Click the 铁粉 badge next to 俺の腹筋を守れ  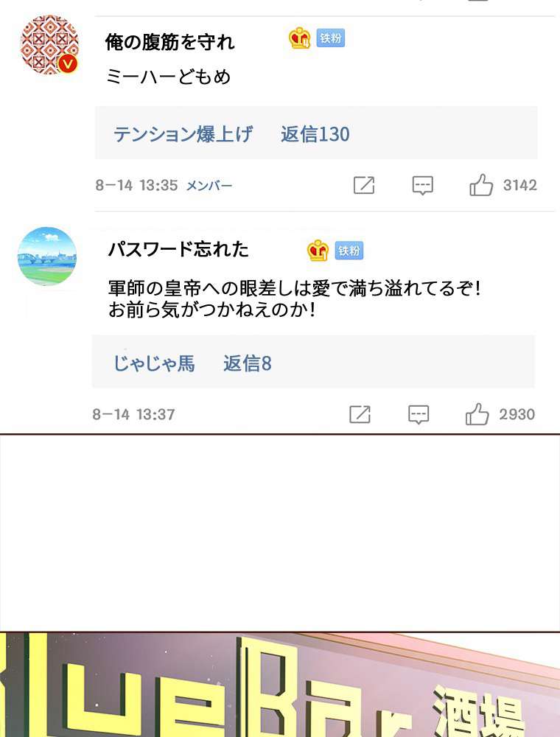tap(331, 38)
